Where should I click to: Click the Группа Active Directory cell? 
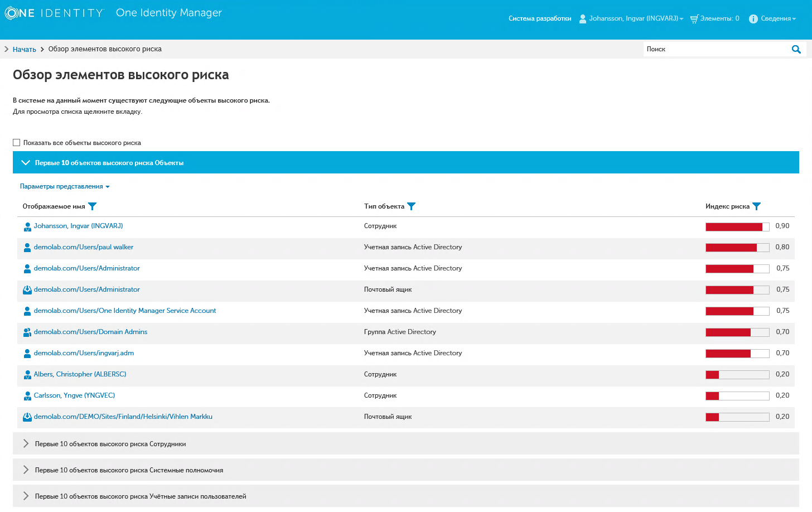[x=400, y=332]
